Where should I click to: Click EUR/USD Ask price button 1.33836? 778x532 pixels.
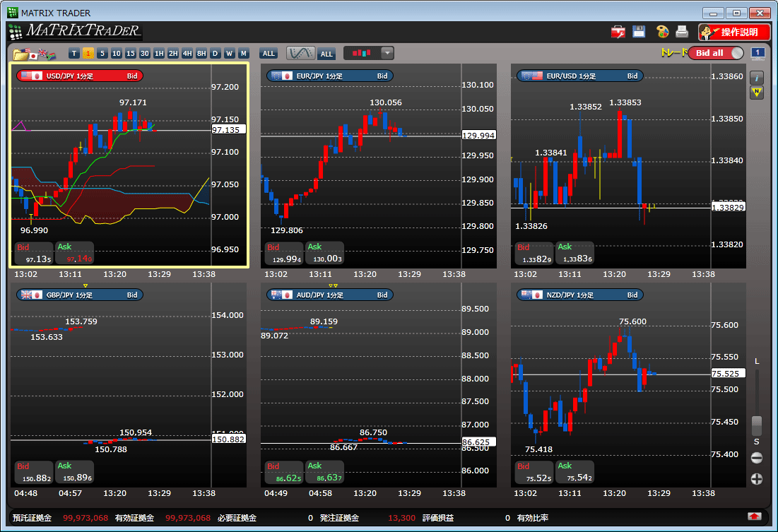(574, 253)
